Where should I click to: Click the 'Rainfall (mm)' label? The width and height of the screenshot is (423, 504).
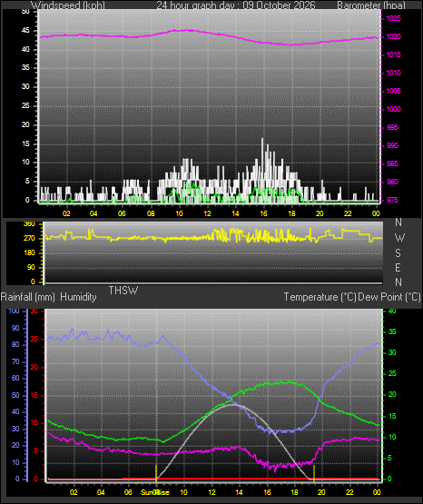tap(28, 297)
